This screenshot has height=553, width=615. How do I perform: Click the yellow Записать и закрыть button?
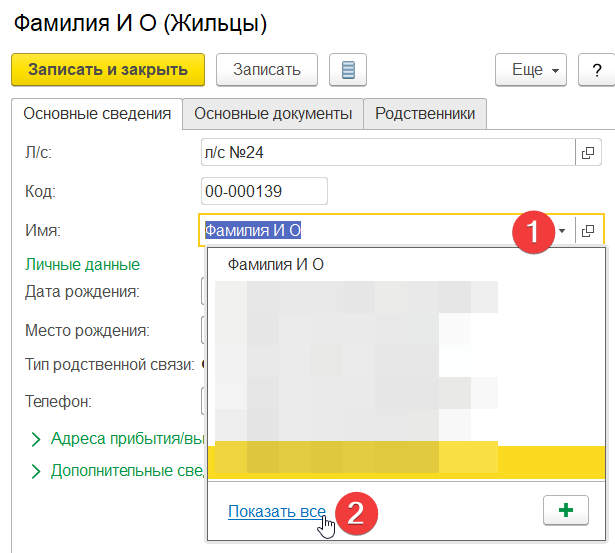coord(108,70)
